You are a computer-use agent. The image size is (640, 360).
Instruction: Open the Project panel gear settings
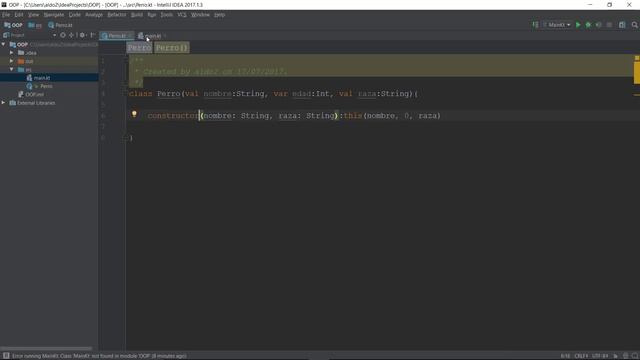[82, 35]
